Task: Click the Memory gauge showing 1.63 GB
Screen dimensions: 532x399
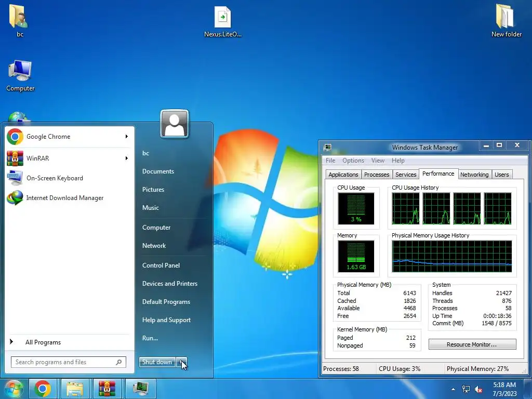Action: coord(356,257)
